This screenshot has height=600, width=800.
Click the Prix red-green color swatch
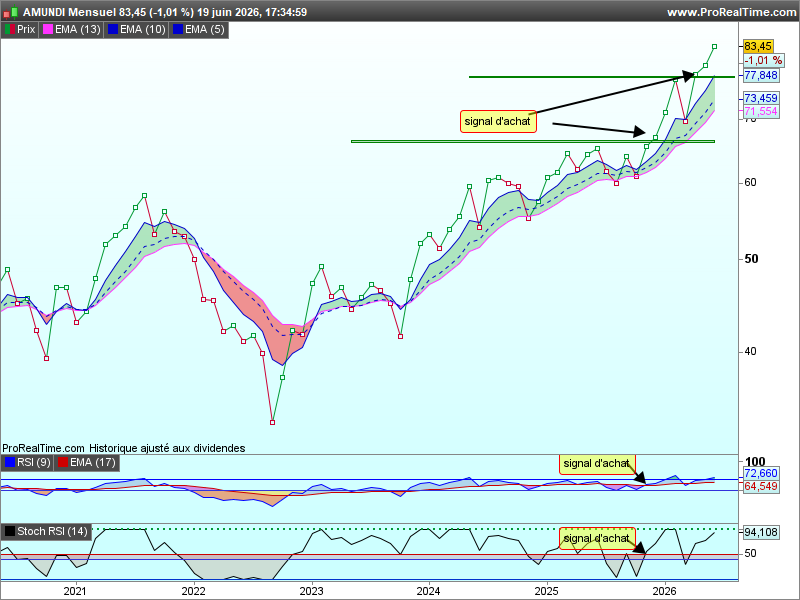10,30
